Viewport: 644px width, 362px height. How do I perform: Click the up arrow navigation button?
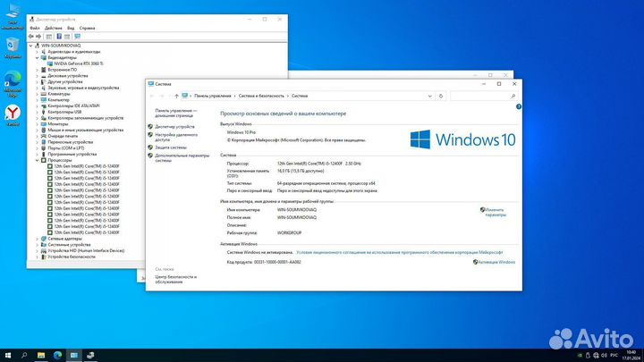click(176, 96)
